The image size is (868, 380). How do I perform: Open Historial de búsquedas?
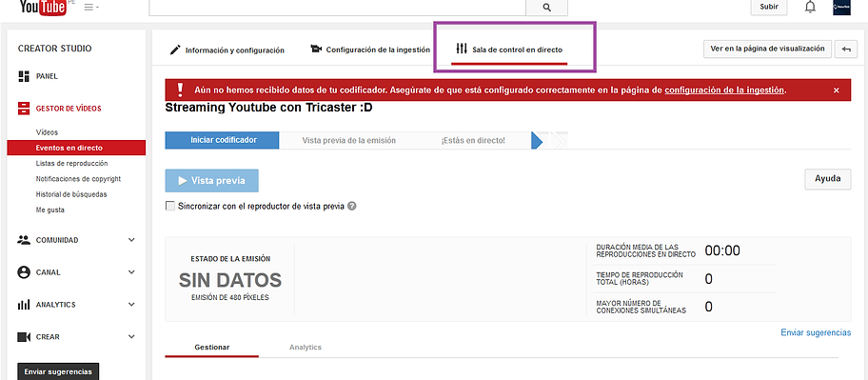[x=71, y=194]
